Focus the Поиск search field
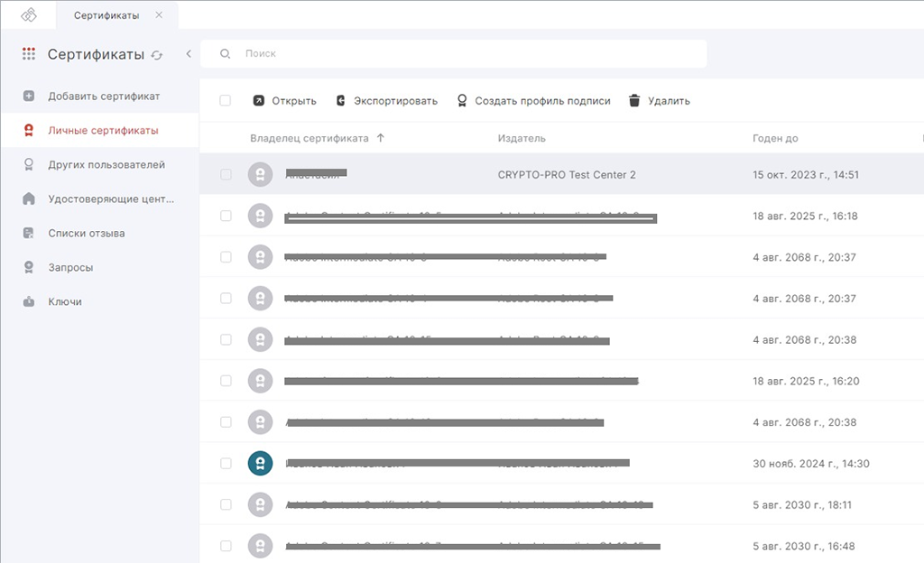 coord(454,53)
